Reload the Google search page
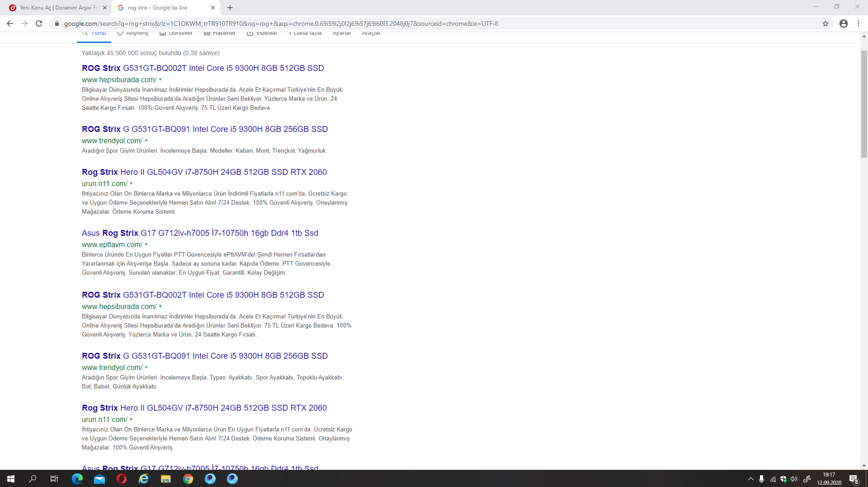The height and width of the screenshot is (487, 868). pyautogui.click(x=39, y=23)
